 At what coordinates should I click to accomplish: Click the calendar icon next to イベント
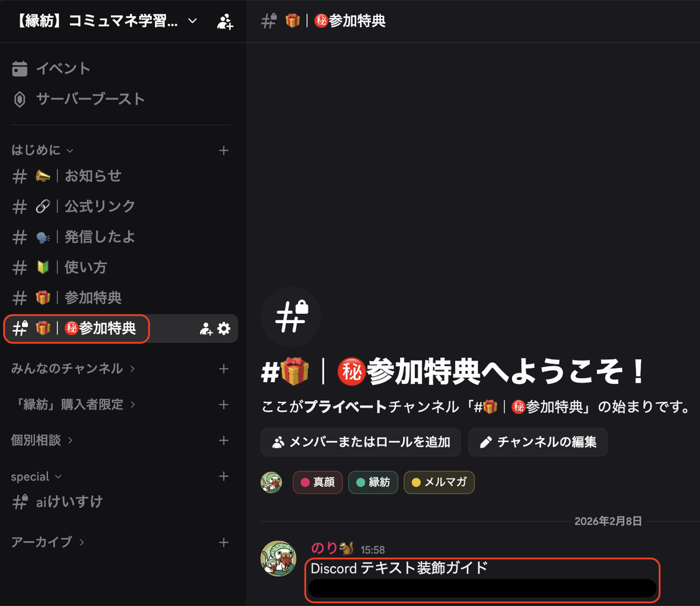click(20, 69)
